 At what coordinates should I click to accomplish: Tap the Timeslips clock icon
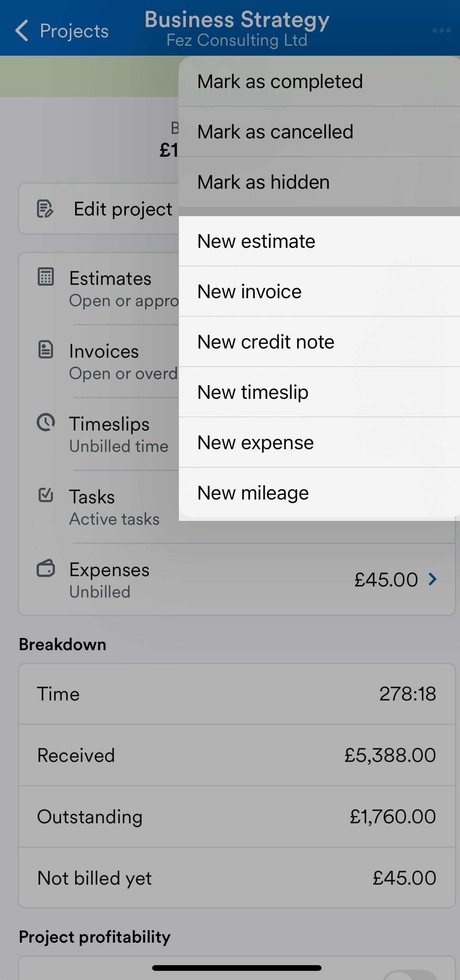click(x=46, y=422)
